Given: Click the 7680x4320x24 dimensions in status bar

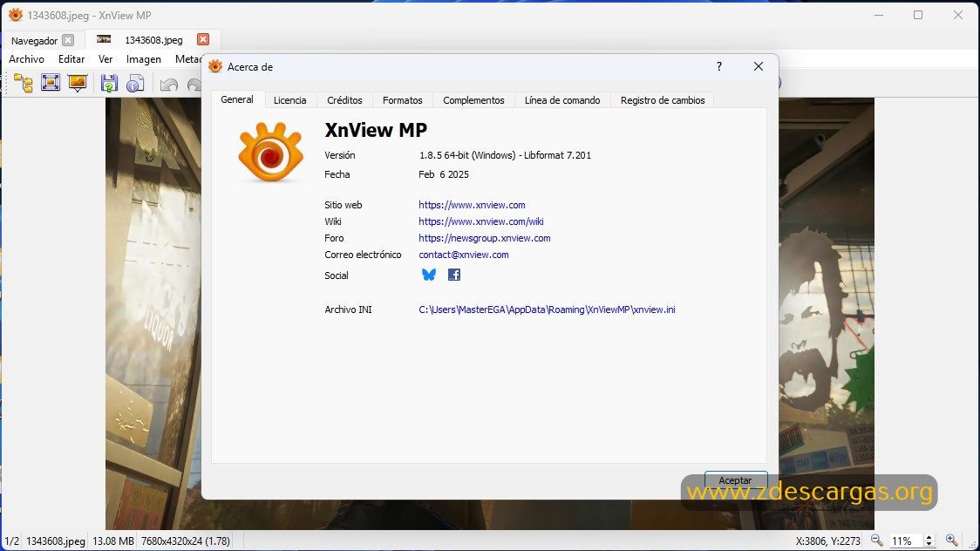Looking at the screenshot, I should pyautogui.click(x=186, y=541).
